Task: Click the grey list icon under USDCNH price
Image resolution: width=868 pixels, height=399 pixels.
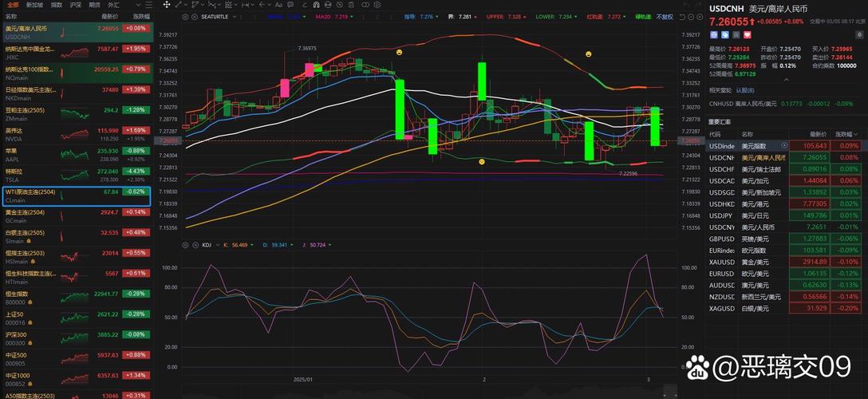Action: (x=736, y=34)
